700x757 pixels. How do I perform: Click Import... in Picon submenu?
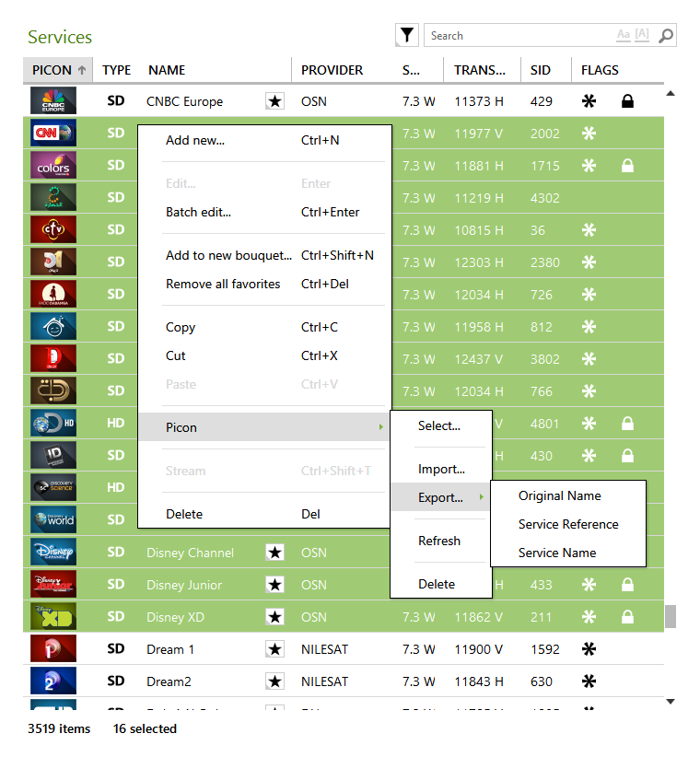(x=441, y=469)
